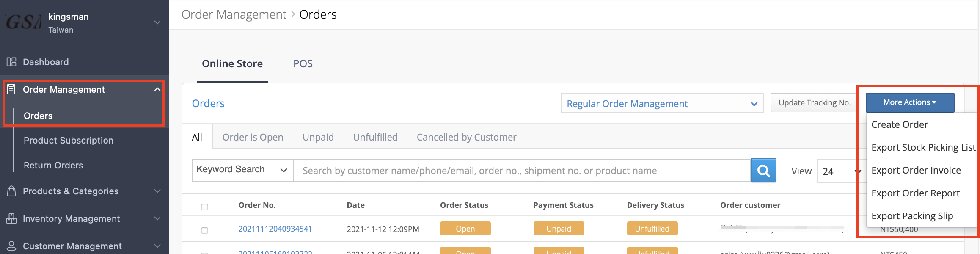Select Export Order Report menu item
Viewport: 980px width, 254px height.
point(916,193)
